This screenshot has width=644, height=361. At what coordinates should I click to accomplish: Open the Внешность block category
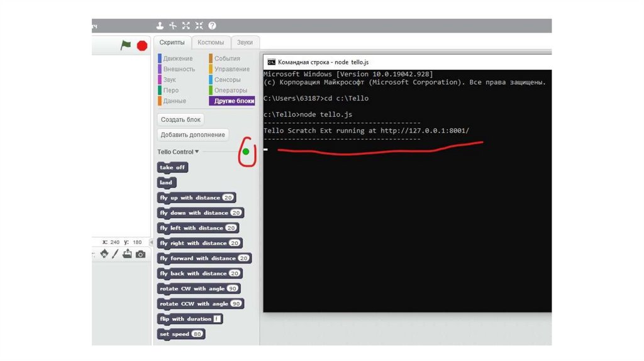tap(177, 69)
